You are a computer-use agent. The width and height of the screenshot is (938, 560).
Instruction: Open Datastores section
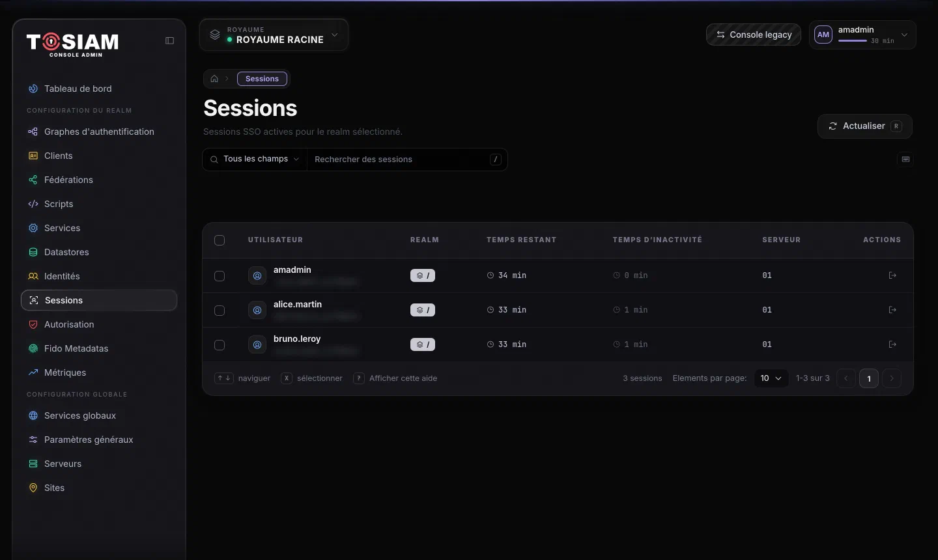pos(99,252)
